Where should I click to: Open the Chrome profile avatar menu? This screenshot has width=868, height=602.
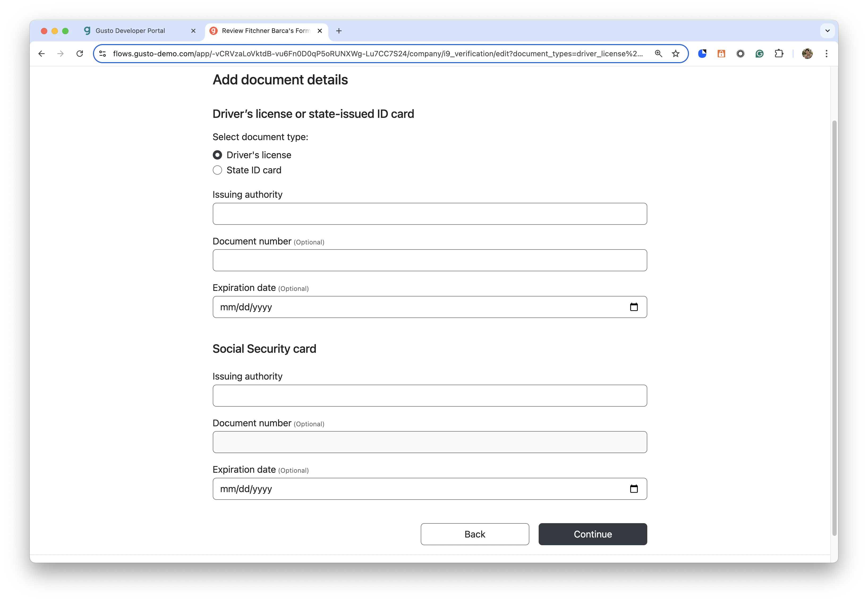pos(807,54)
